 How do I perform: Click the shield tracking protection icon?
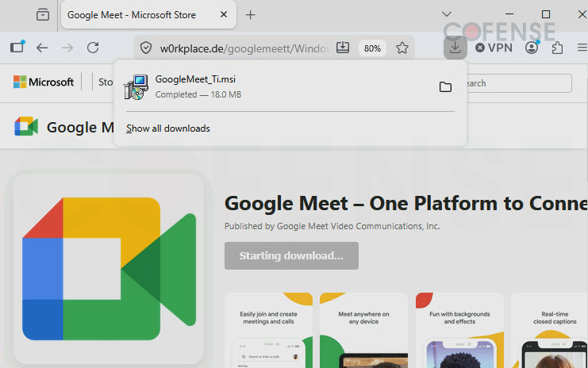point(145,48)
